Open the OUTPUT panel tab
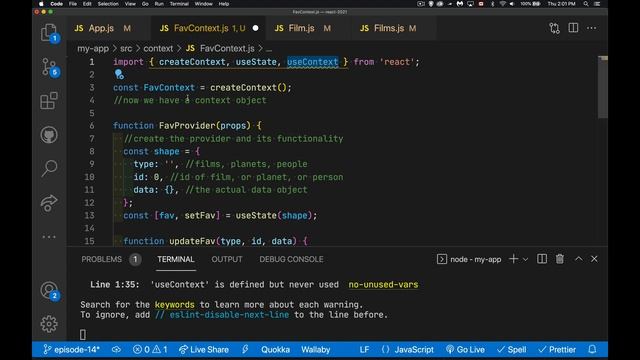640x360 pixels. [227, 259]
